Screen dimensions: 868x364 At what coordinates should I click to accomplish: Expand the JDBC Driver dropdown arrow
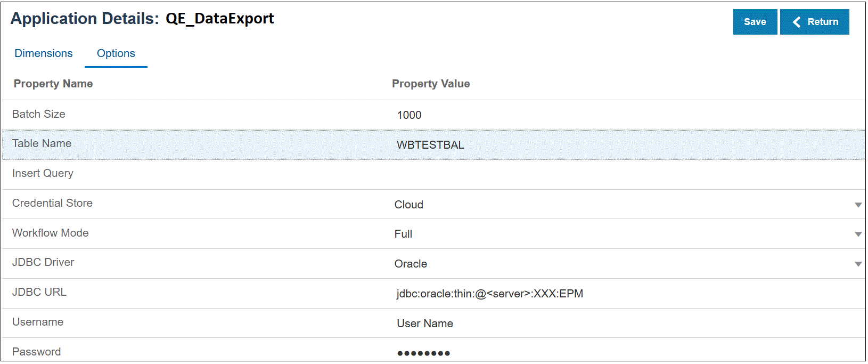pos(858,264)
